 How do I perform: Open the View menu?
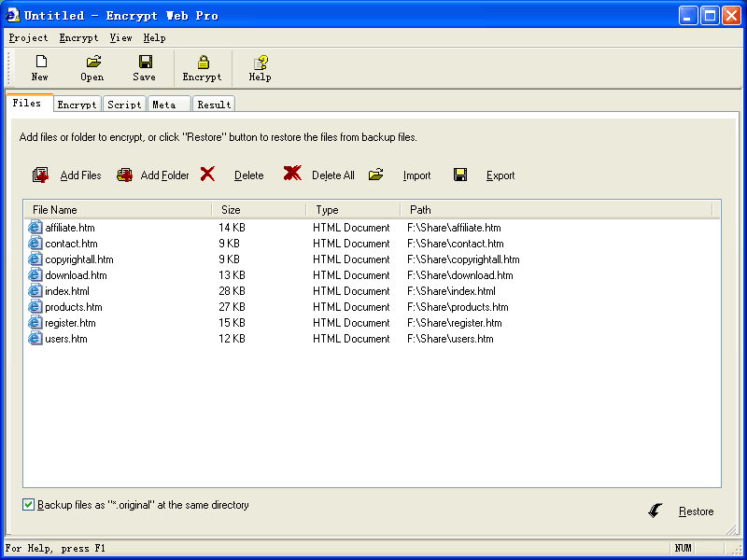120,38
